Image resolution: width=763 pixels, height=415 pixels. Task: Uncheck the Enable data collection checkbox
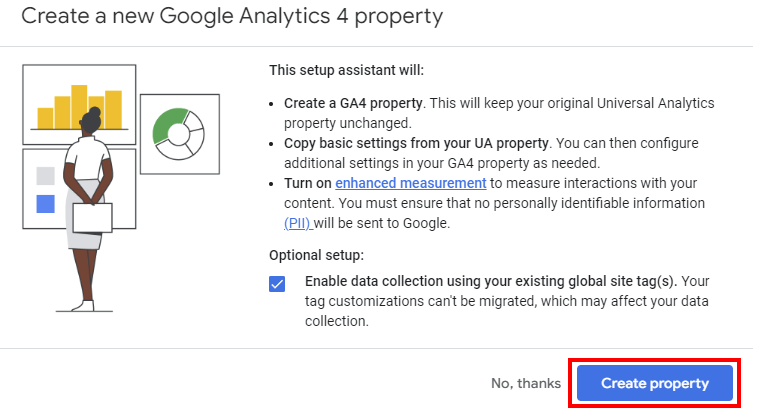[277, 284]
